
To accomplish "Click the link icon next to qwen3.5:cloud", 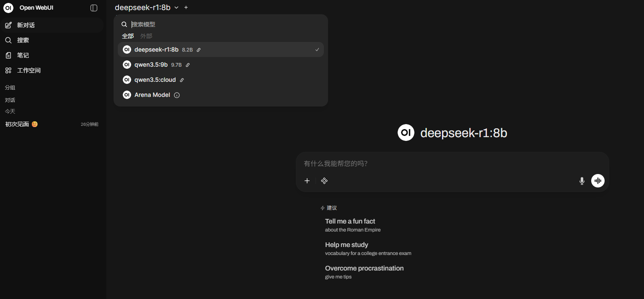I will click(182, 80).
